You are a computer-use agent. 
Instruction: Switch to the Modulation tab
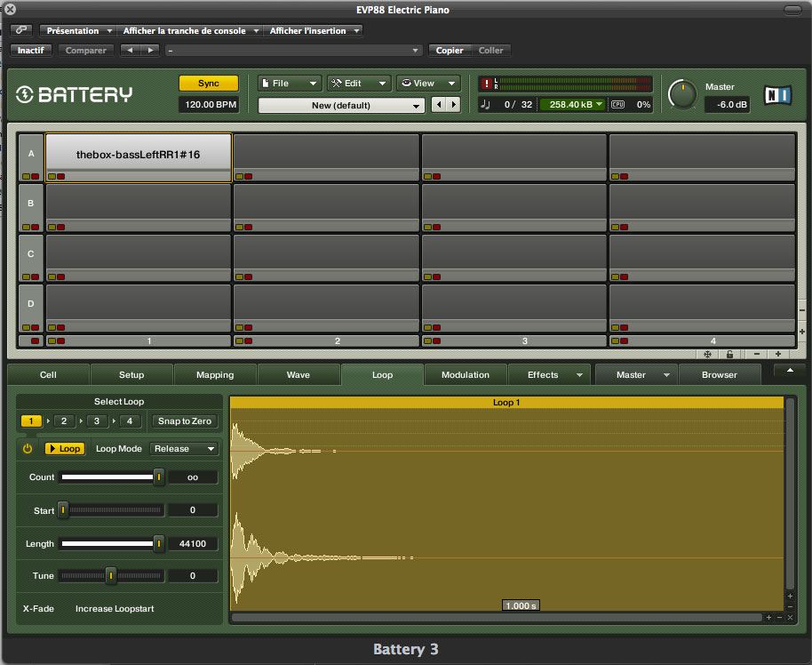[466, 375]
